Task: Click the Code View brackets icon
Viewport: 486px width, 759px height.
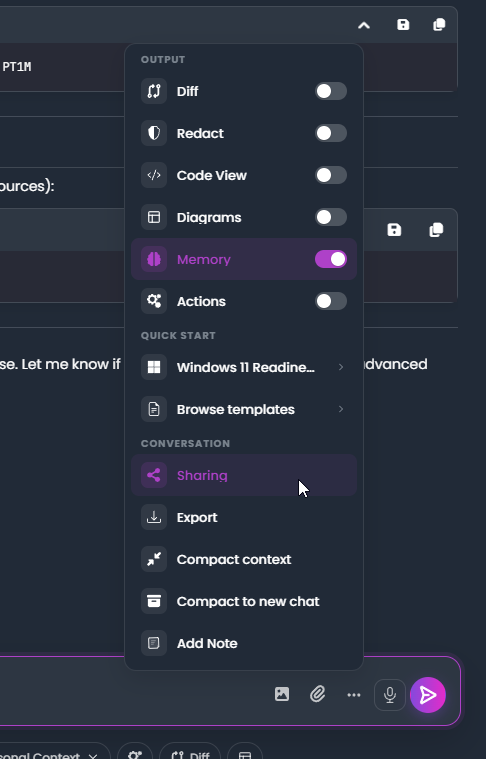Action: [x=154, y=175]
